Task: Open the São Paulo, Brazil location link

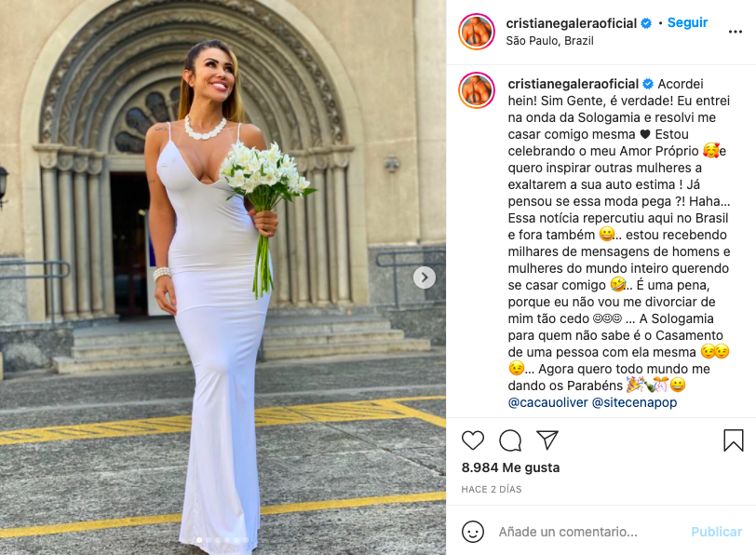Action: click(549, 40)
